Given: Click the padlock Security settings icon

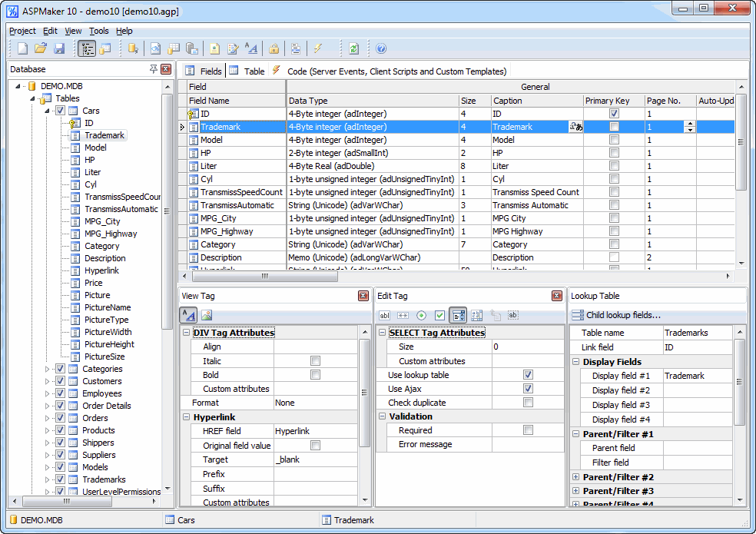Looking at the screenshot, I should (274, 48).
